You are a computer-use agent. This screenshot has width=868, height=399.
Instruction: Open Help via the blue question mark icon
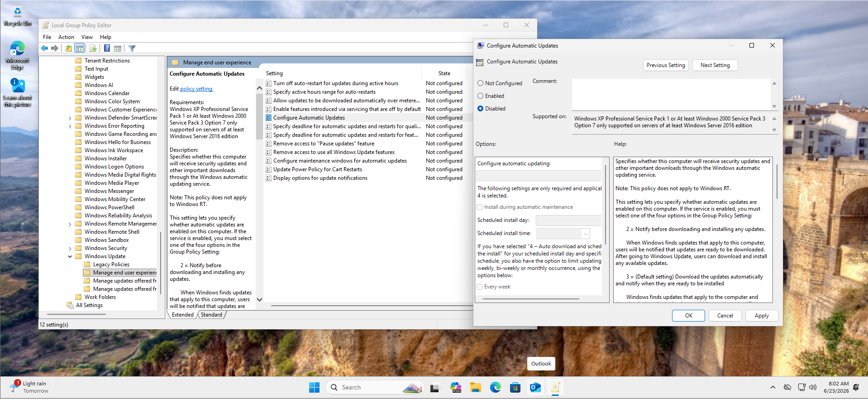point(107,48)
